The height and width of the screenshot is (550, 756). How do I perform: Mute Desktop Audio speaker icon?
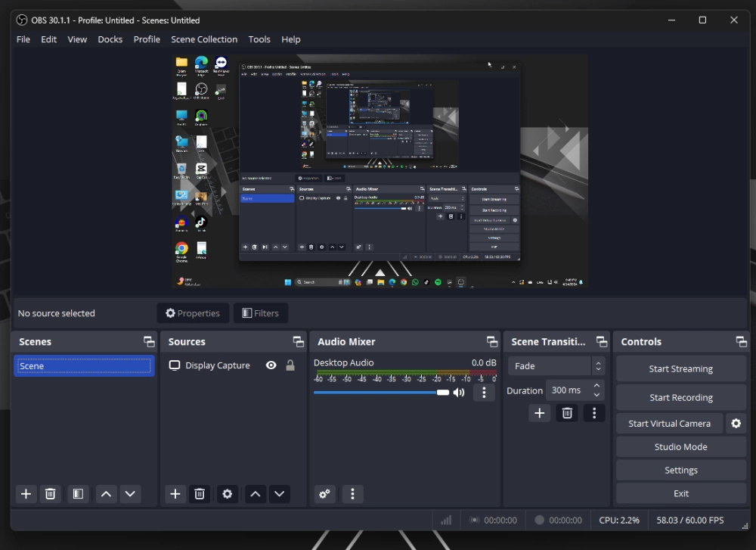(x=459, y=393)
